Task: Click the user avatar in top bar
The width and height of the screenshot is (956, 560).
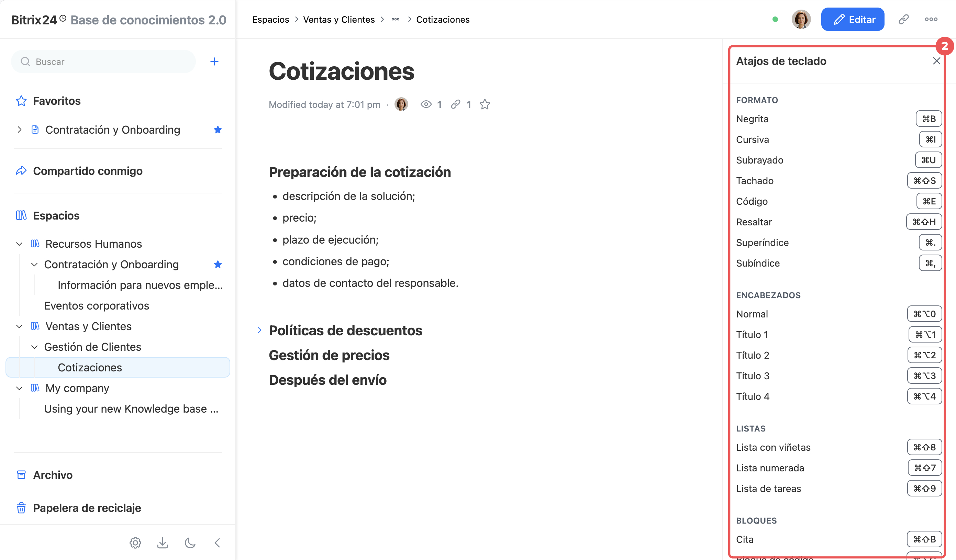Action: click(x=801, y=19)
